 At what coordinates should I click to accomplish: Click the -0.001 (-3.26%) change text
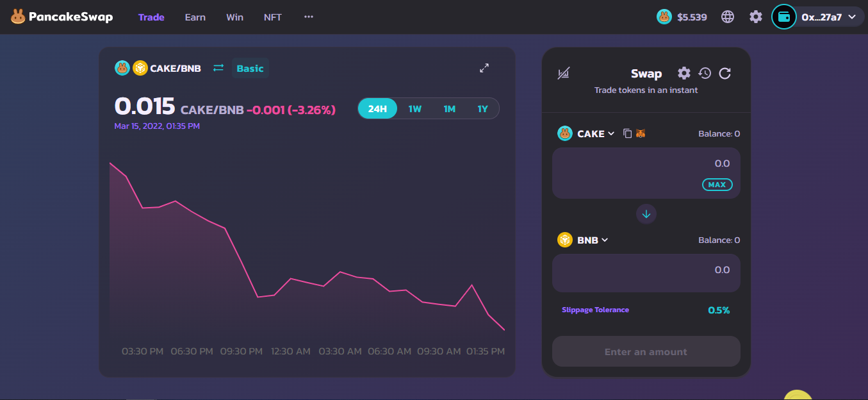point(291,110)
